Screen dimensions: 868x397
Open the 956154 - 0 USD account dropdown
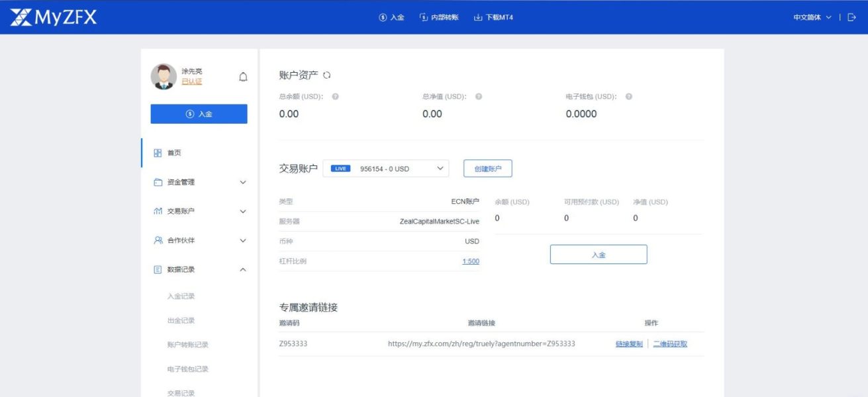pyautogui.click(x=385, y=169)
